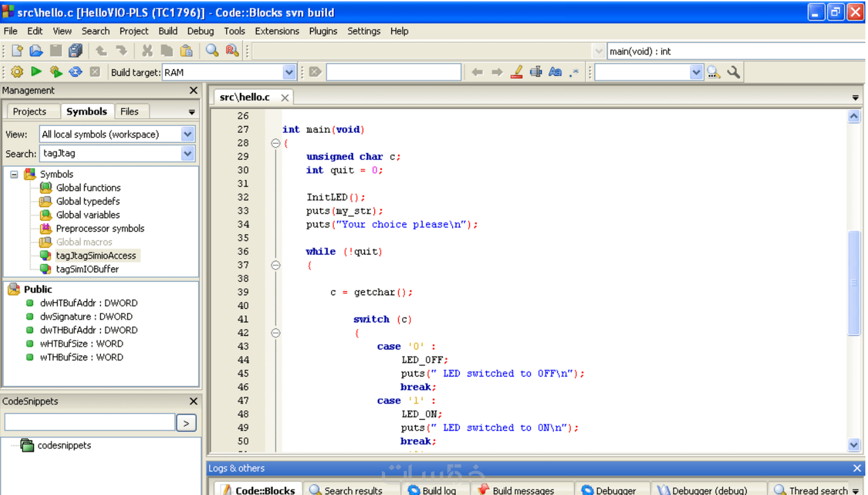Toggle the regex search option
The width and height of the screenshot is (868, 495).
click(x=574, y=72)
